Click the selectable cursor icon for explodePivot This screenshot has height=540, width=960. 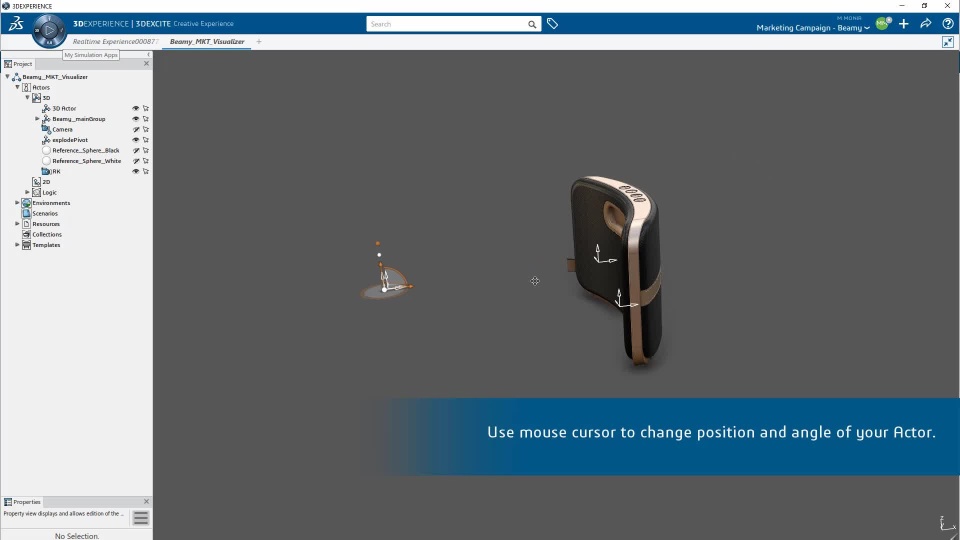pyautogui.click(x=146, y=140)
